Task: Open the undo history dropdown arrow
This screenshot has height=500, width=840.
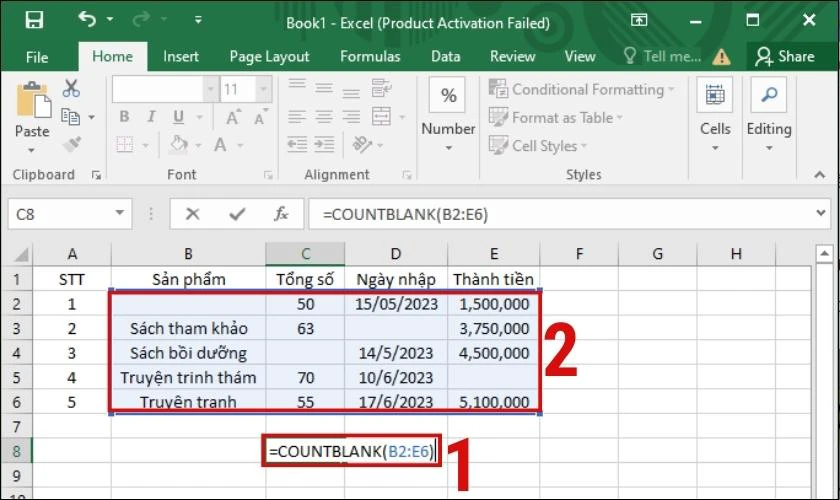Action: click(x=110, y=20)
